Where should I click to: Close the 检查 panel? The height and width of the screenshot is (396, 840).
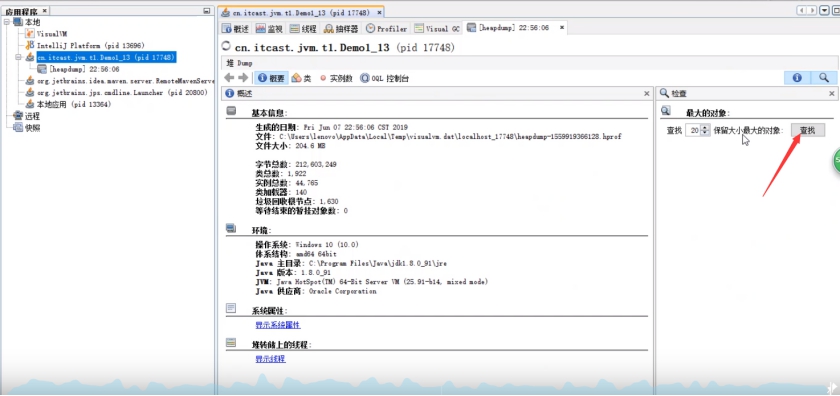pos(832,93)
